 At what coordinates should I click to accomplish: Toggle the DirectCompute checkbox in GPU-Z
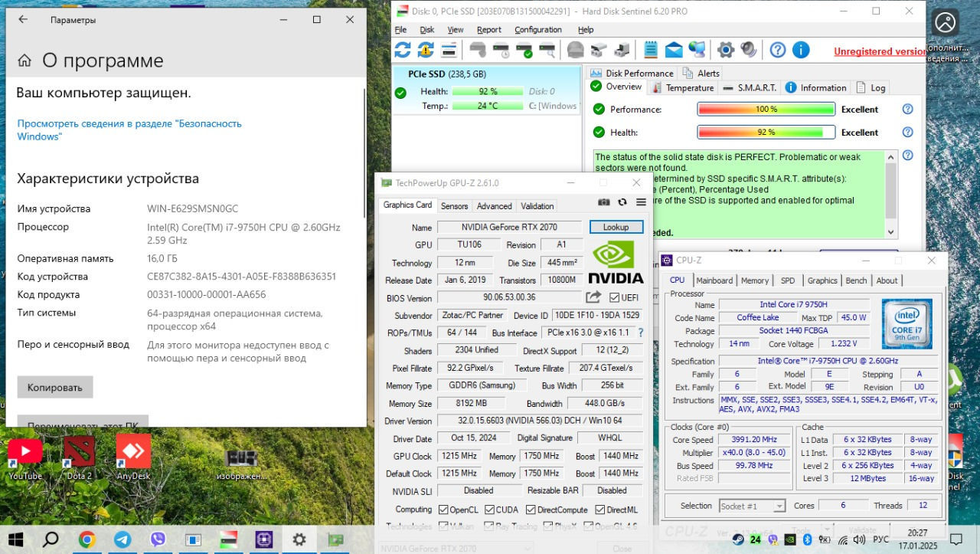(x=530, y=510)
